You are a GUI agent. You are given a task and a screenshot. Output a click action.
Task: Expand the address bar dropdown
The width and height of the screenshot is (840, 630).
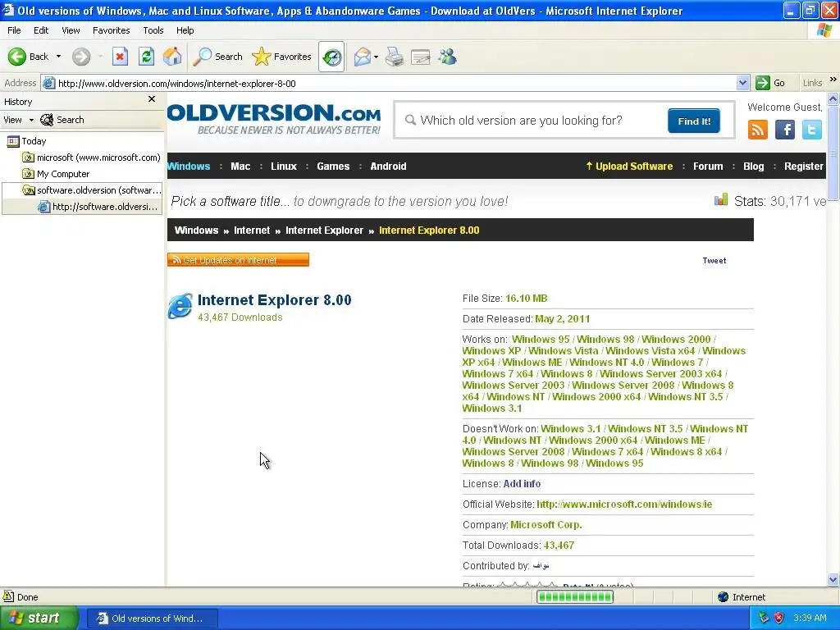coord(742,83)
